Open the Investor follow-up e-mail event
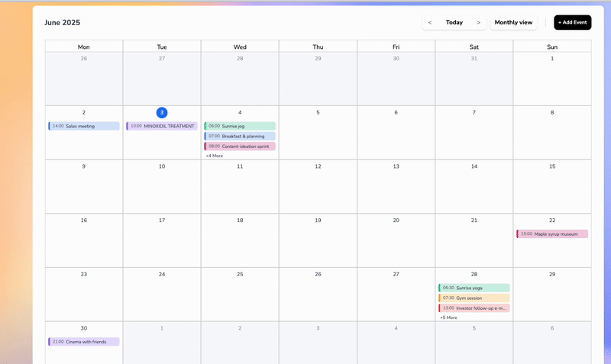 [x=474, y=308]
